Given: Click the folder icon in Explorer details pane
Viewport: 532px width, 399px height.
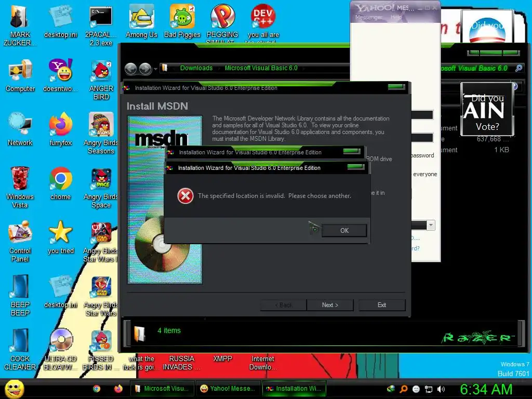Looking at the screenshot, I should point(140,334).
